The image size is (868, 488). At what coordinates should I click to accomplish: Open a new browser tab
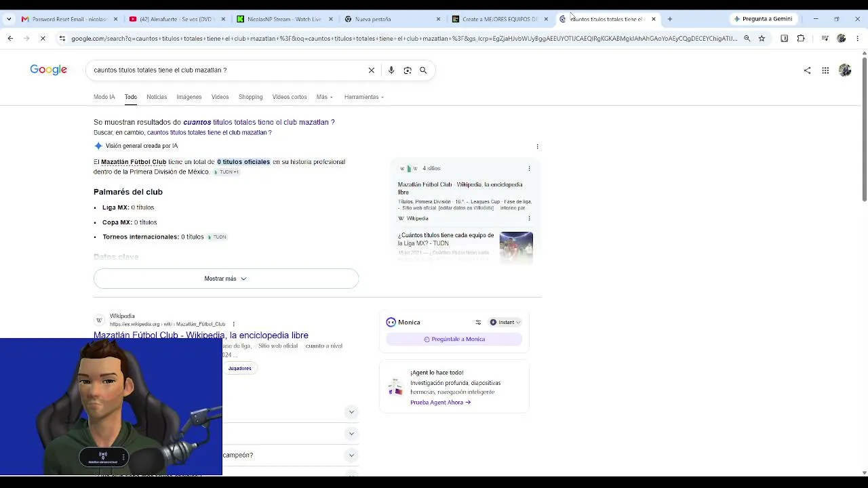670,19
